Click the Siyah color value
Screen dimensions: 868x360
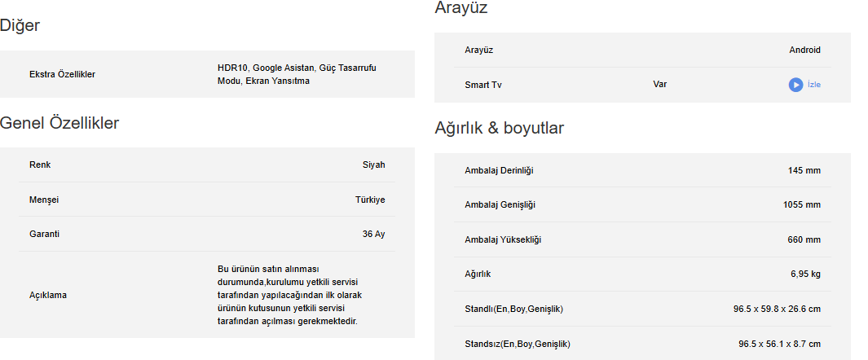(373, 165)
